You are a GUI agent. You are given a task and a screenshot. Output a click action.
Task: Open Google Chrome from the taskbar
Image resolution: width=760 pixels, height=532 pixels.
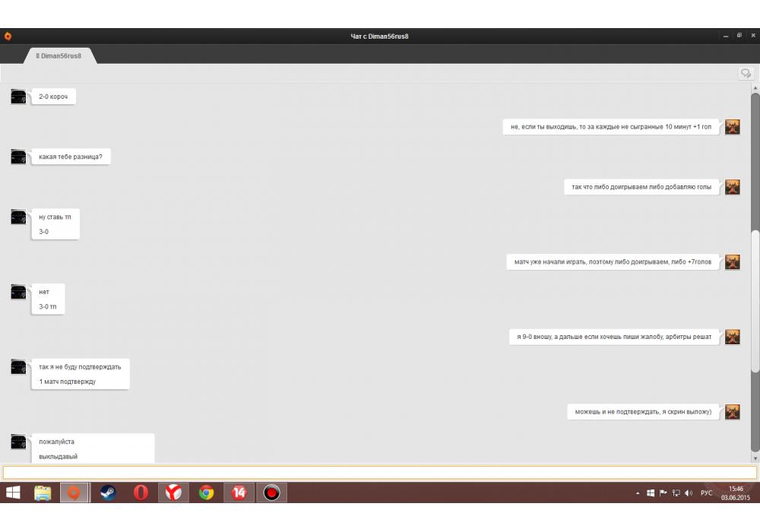[x=207, y=493]
